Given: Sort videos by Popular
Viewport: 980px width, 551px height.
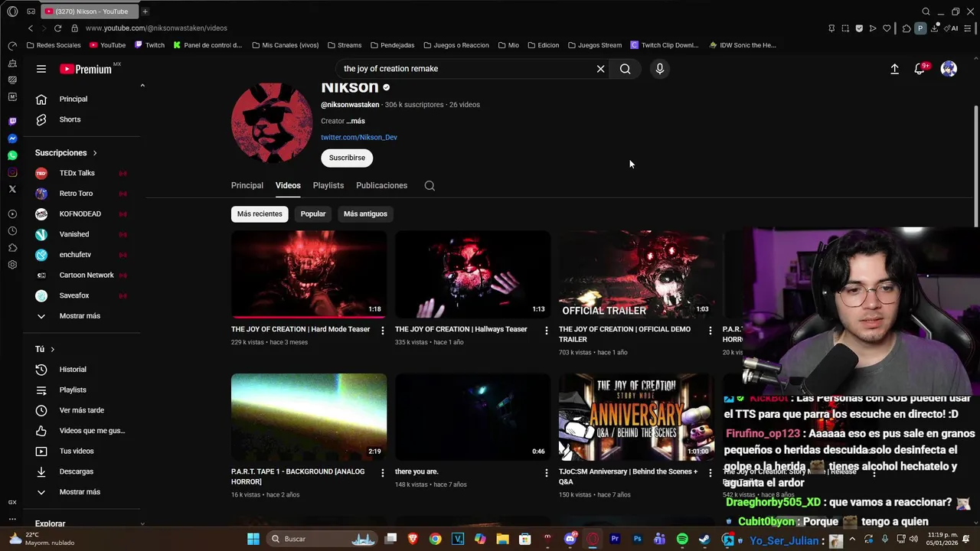Looking at the screenshot, I should [x=313, y=214].
